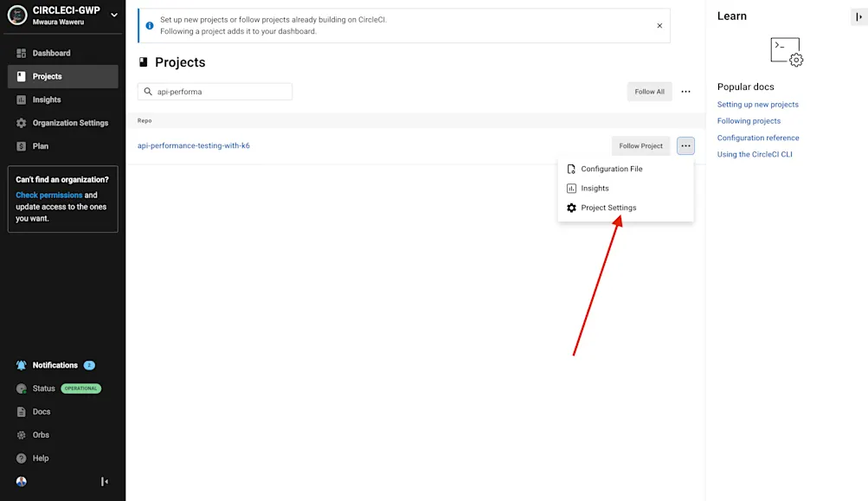Click the sidebar Insights chart icon

pyautogui.click(x=21, y=100)
